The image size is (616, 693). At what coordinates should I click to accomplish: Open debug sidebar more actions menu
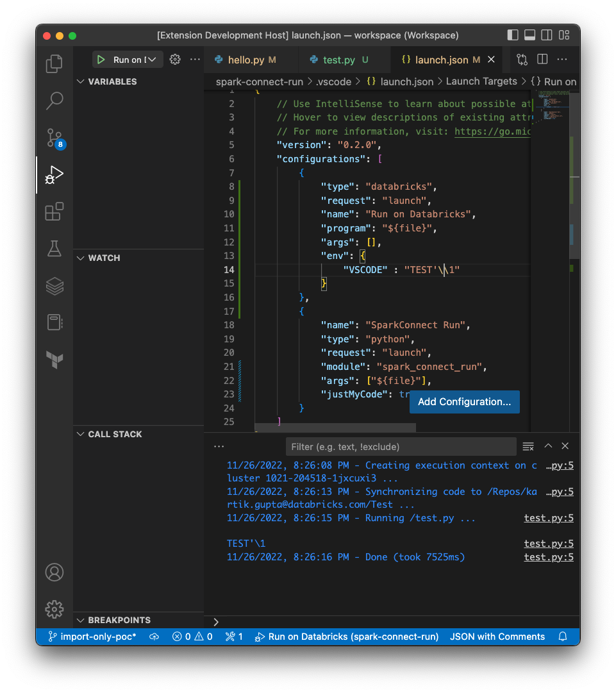(195, 60)
